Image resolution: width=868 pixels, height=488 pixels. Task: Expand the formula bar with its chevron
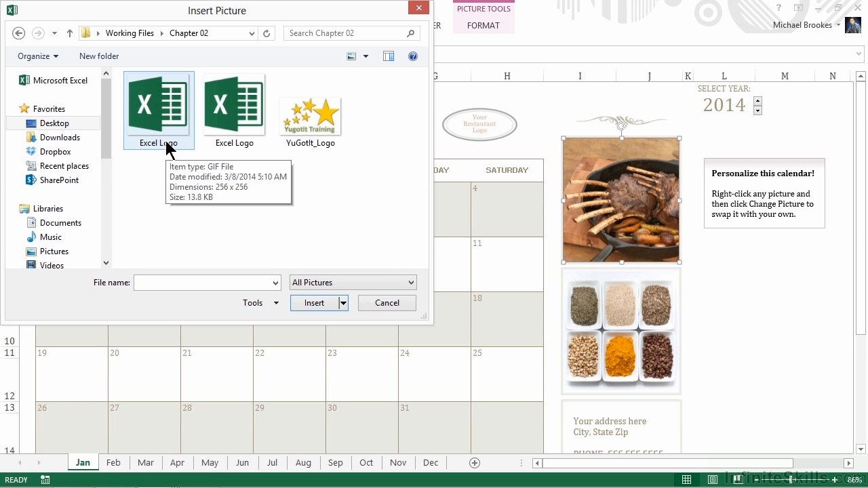(859, 54)
